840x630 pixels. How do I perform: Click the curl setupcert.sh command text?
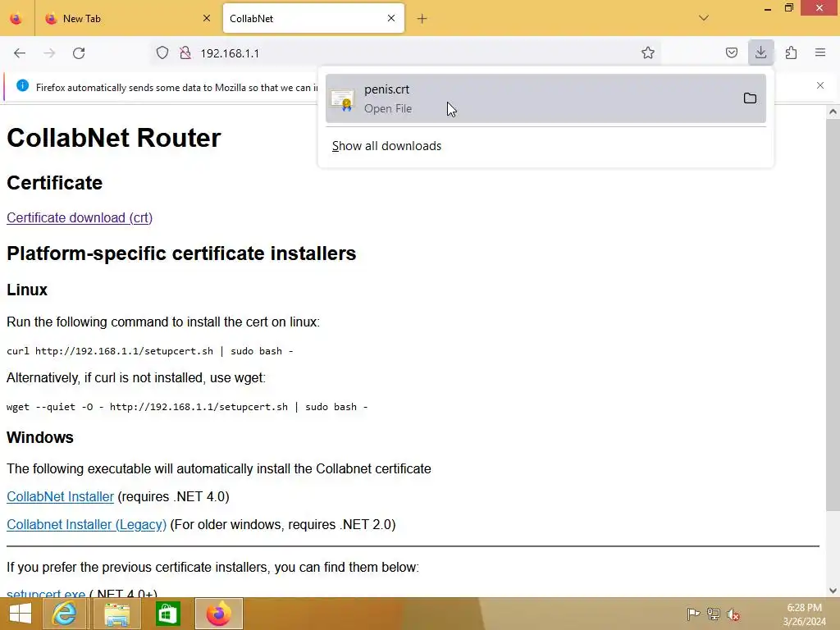(149, 351)
